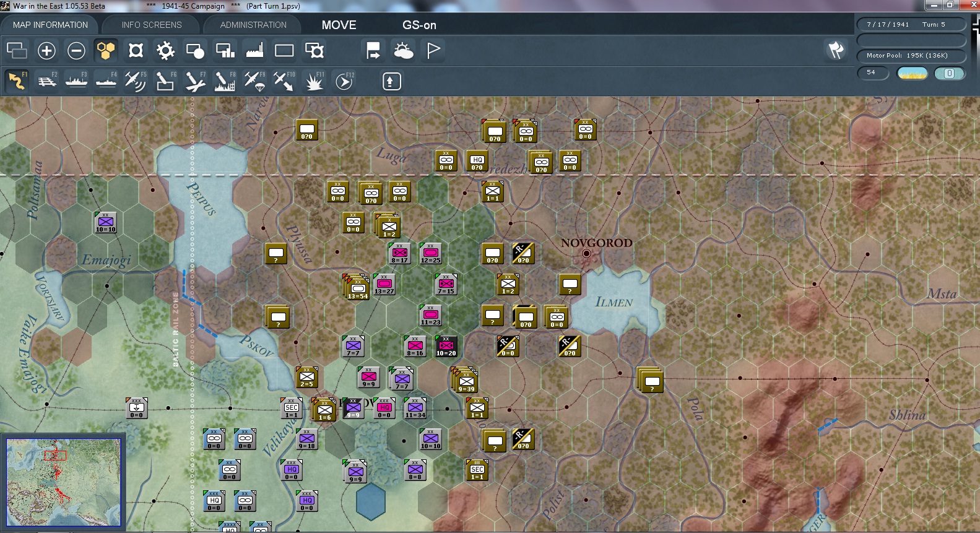
Task: Select the F5 air recon mode
Action: tap(136, 81)
